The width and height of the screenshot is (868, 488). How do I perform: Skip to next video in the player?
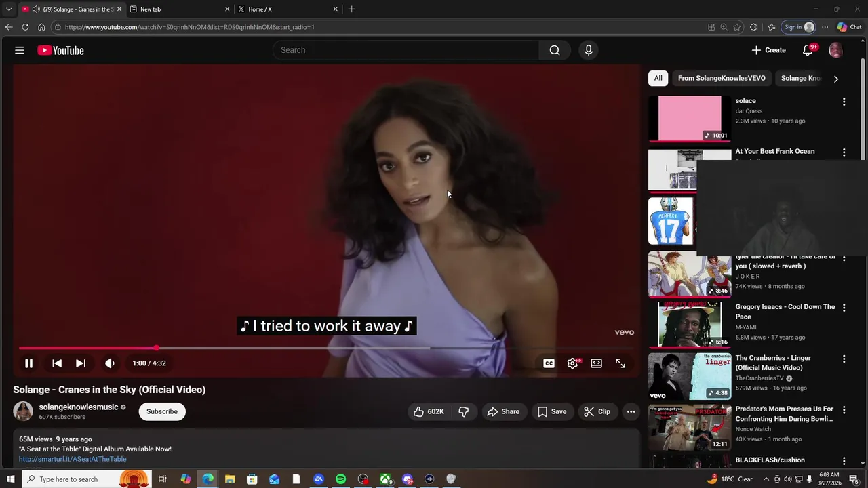(x=81, y=363)
